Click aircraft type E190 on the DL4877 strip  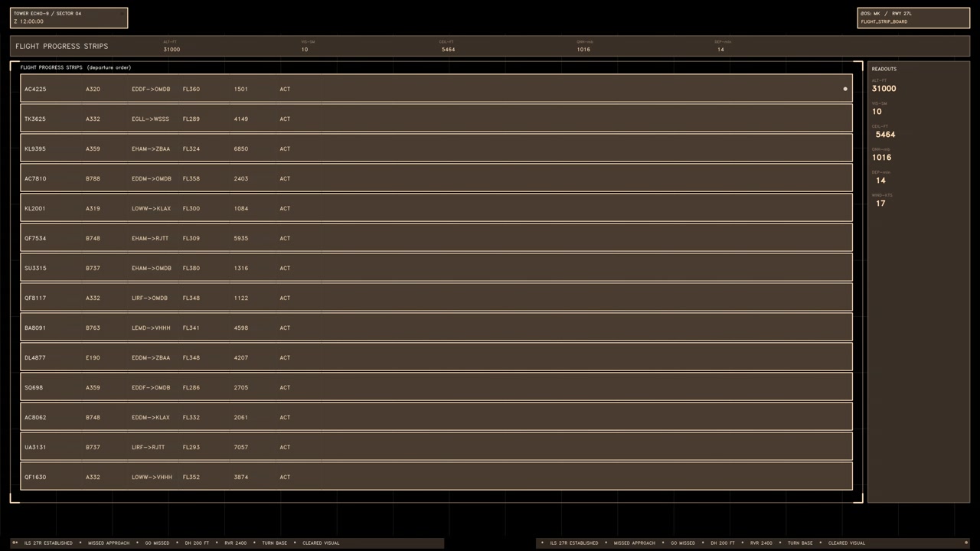click(93, 358)
